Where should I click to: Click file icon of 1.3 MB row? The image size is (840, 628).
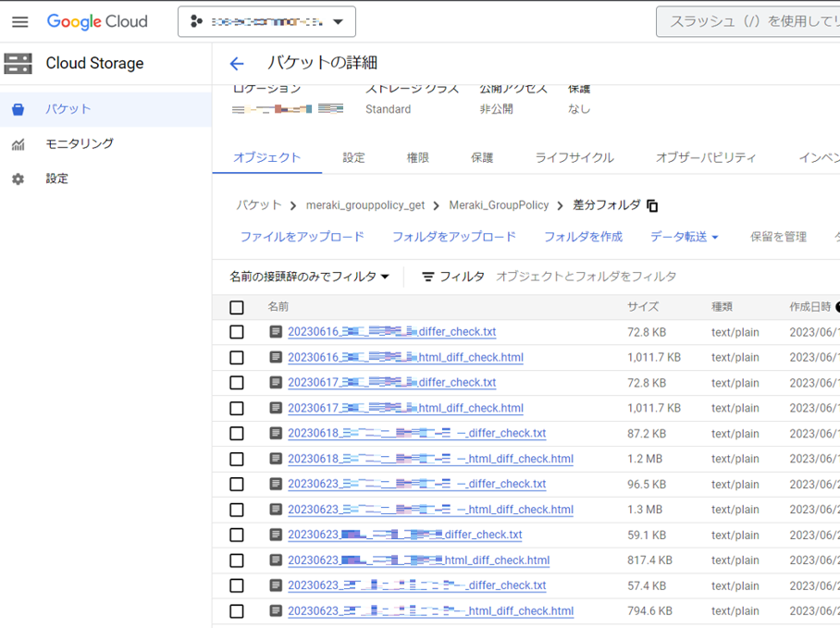276,509
